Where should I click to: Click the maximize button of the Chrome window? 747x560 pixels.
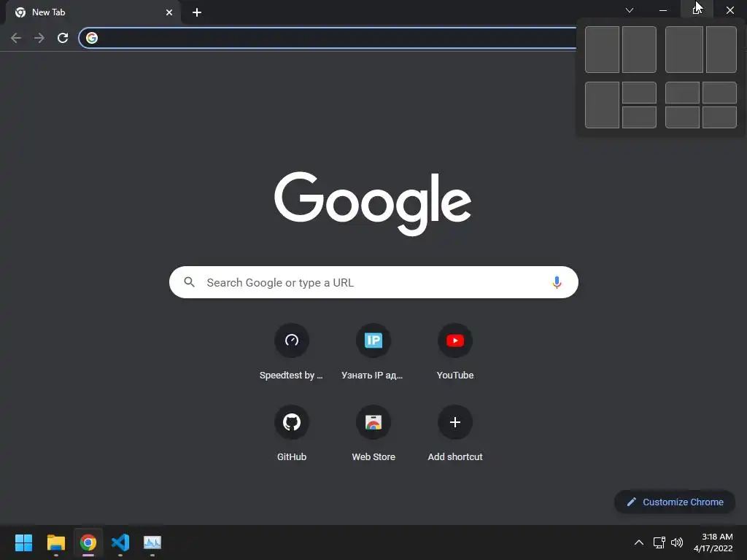coord(697,10)
